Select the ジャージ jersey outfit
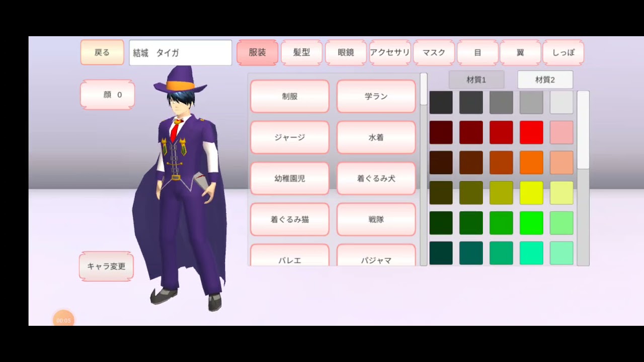 click(290, 137)
